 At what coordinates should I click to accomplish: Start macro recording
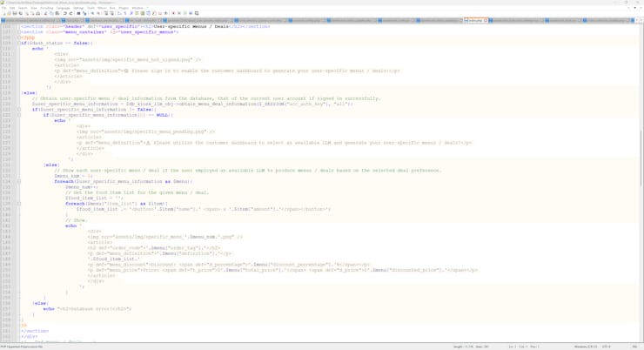click(173, 13)
